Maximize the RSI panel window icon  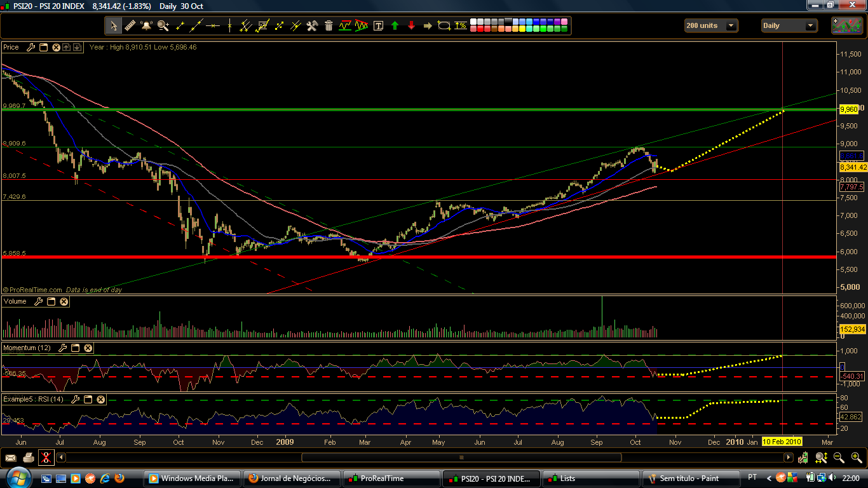[x=88, y=399]
